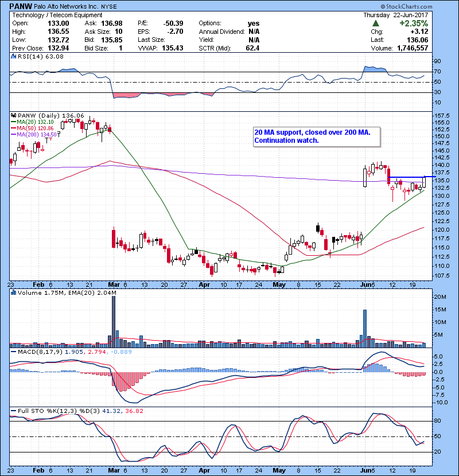Click the P/E value -50.39
Image resolution: width=459 pixels, height=476 pixels.
click(x=173, y=24)
